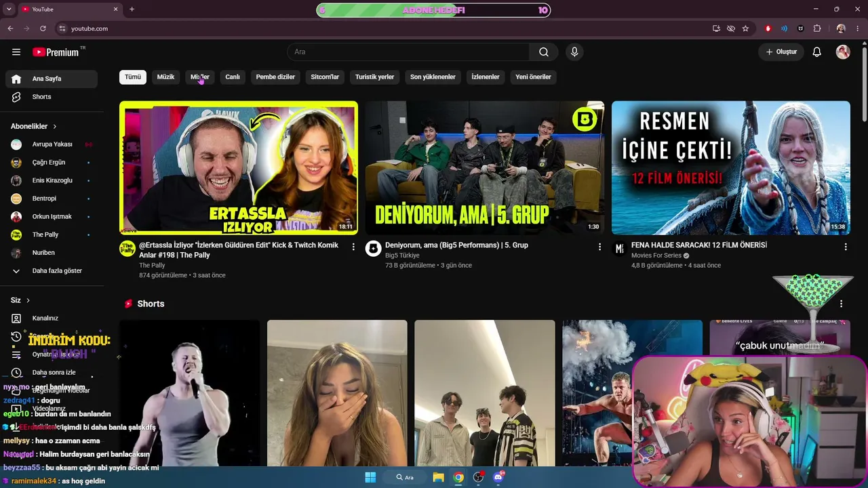
Task: Select the Canlı filter chip
Action: point(233,77)
